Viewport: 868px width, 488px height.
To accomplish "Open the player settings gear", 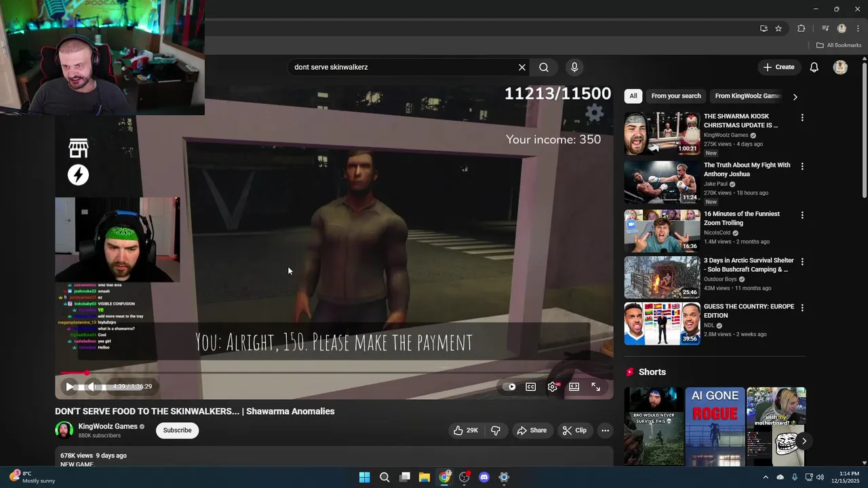I will (x=553, y=386).
